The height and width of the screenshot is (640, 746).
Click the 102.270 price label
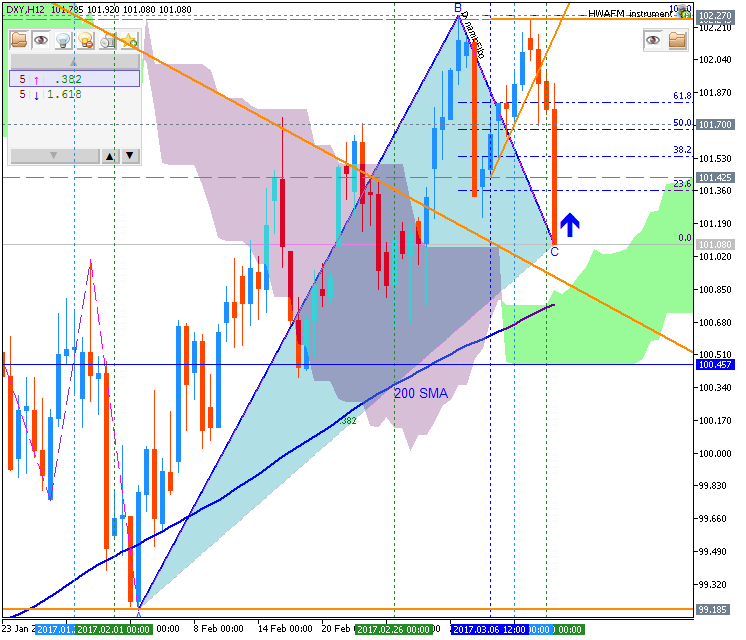coord(715,16)
